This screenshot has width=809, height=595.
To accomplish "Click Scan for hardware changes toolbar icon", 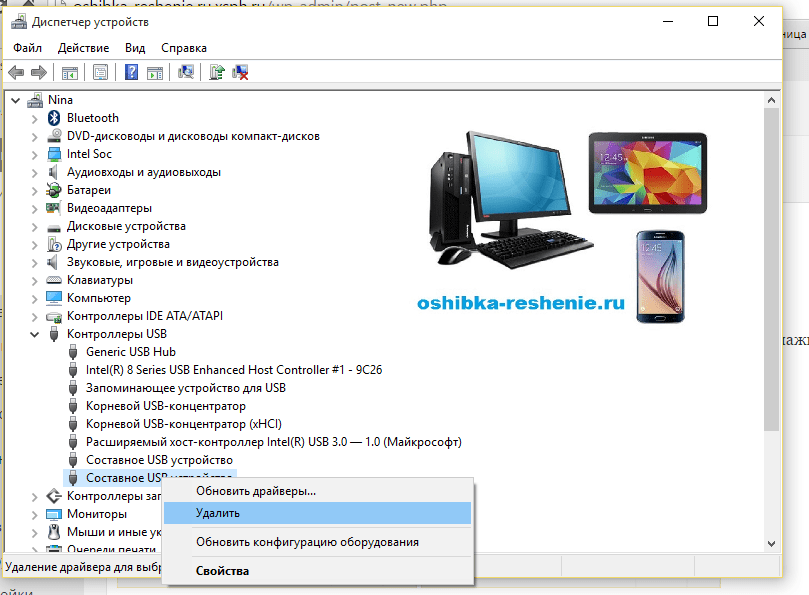I will (x=186, y=72).
